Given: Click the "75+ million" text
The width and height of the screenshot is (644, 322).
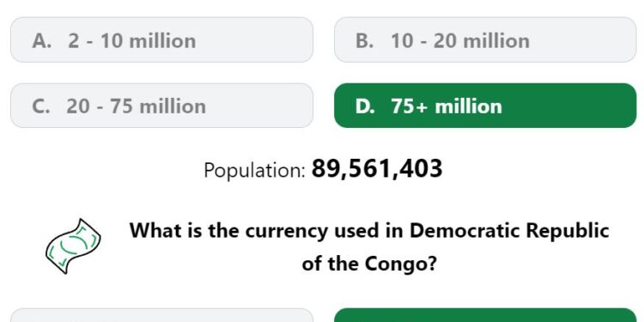Looking at the screenshot, I should [x=447, y=106].
